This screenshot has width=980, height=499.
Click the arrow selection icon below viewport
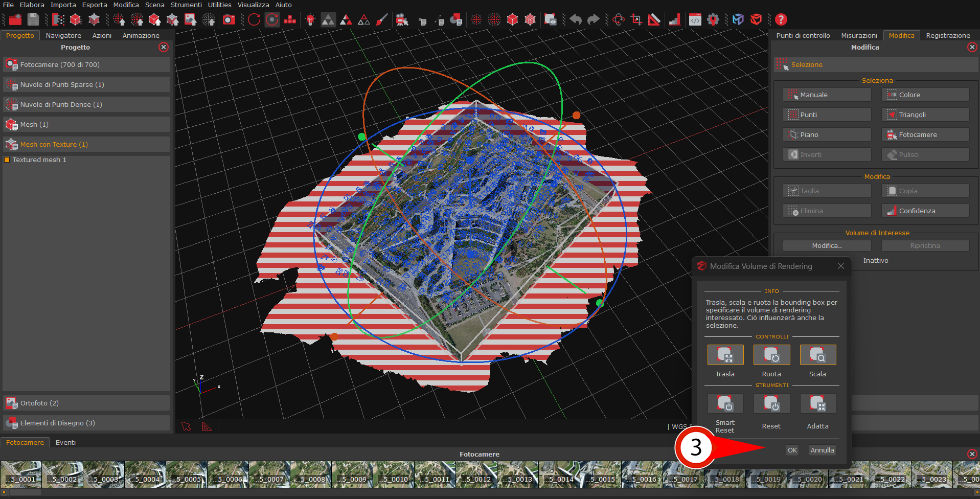pyautogui.click(x=186, y=426)
